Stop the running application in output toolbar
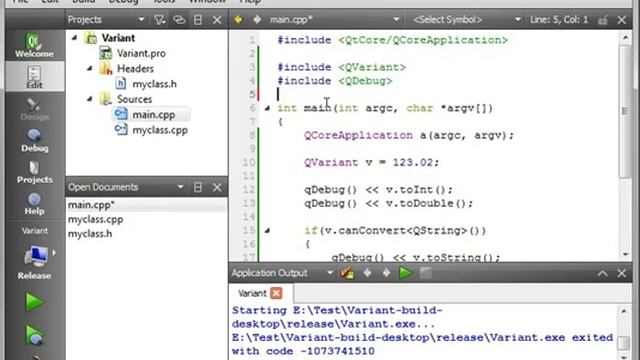This screenshot has width=640, height=360. (425, 273)
